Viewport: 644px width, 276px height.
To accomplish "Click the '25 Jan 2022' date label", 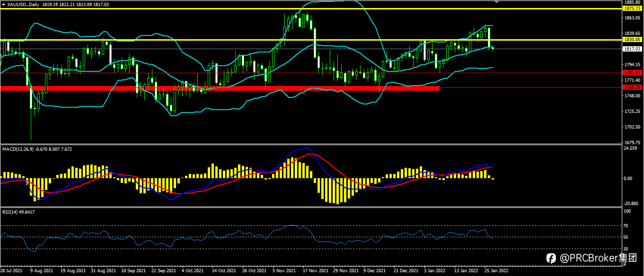I will (496, 271).
